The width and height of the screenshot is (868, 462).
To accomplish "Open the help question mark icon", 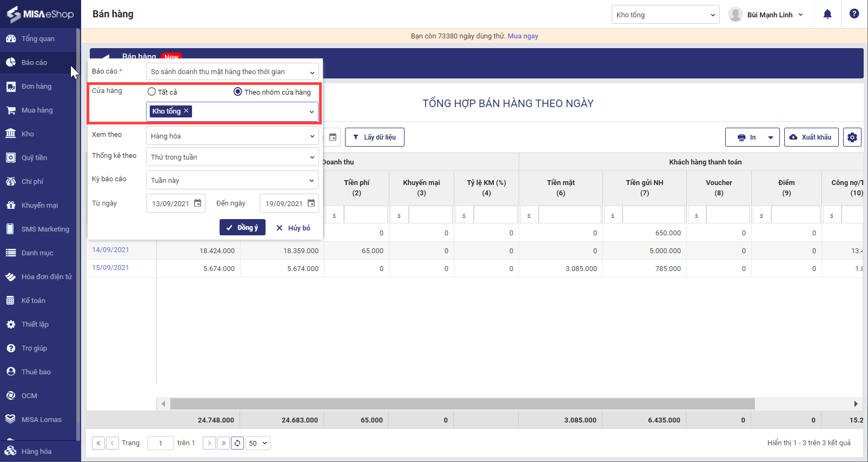I will pos(854,14).
